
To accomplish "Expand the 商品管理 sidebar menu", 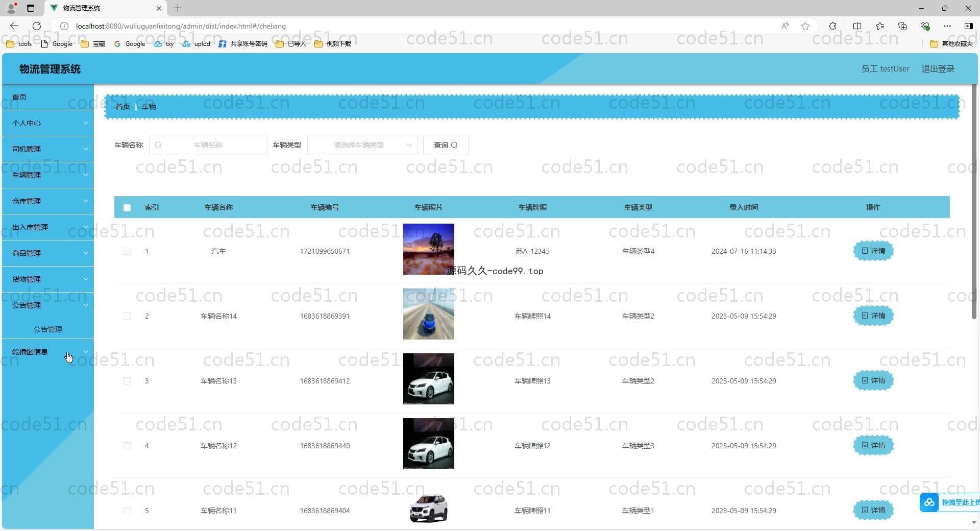I will tap(48, 253).
